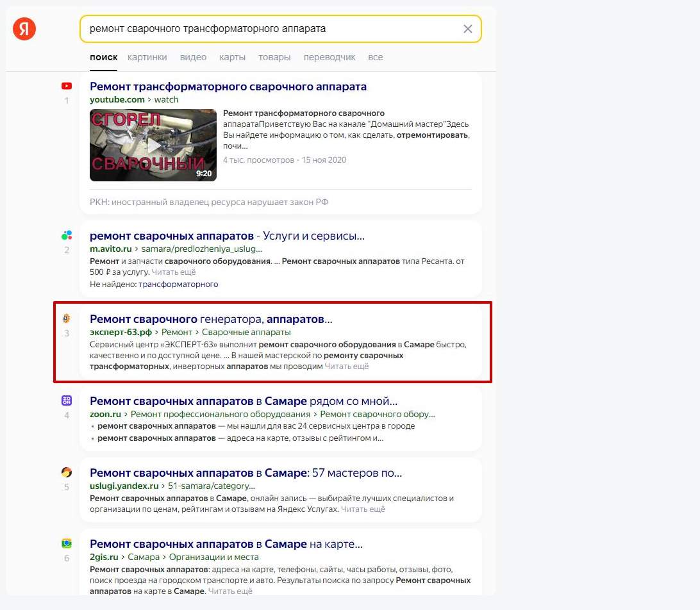Click the 'Не найдено: трансформаторного' note
Image resolution: width=700 pixels, height=610 pixels.
154,284
